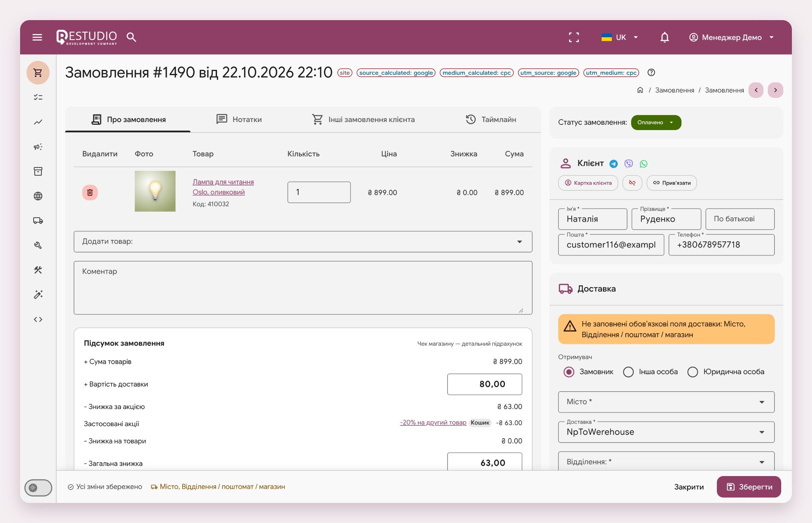Open the globe sidebar icon
This screenshot has width=812, height=523.
pyautogui.click(x=38, y=196)
